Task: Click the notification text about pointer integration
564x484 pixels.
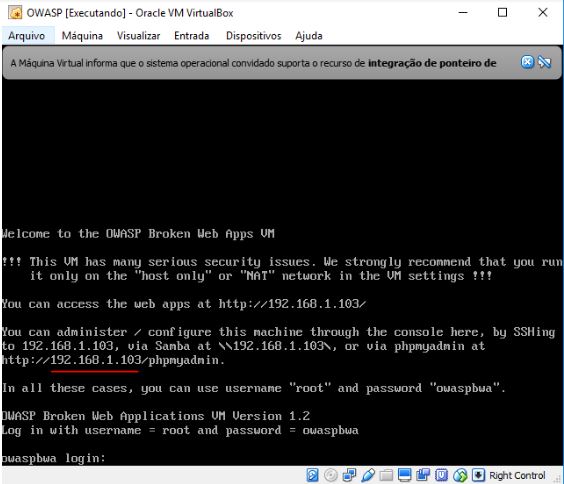Action: [253, 63]
